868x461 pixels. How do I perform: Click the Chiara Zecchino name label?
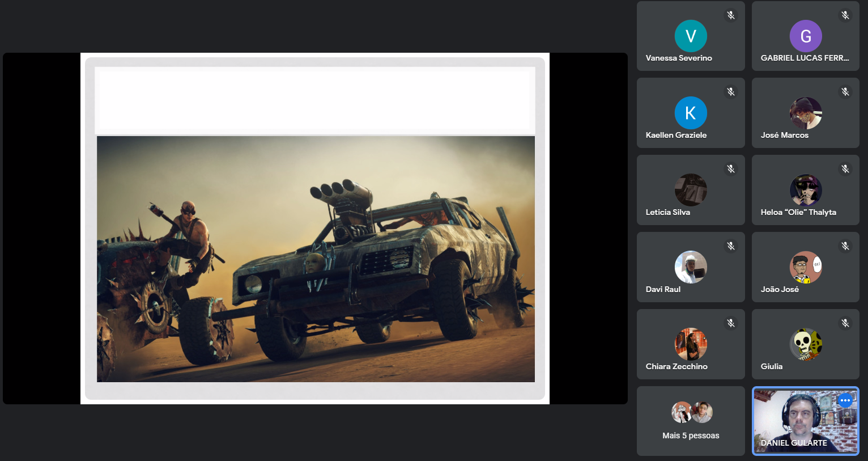(x=676, y=366)
